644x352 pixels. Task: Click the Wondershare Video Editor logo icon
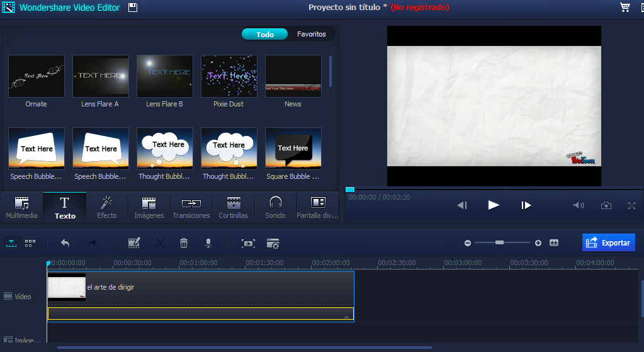pos(8,8)
